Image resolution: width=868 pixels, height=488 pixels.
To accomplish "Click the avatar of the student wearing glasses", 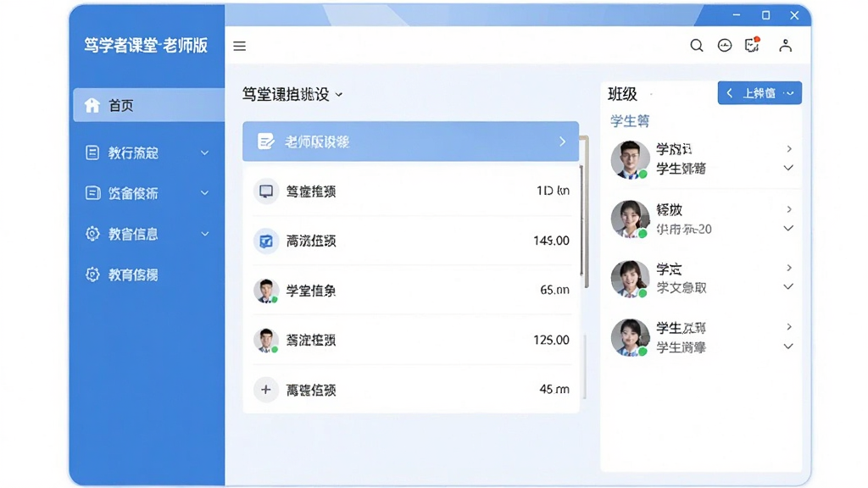I will click(630, 159).
